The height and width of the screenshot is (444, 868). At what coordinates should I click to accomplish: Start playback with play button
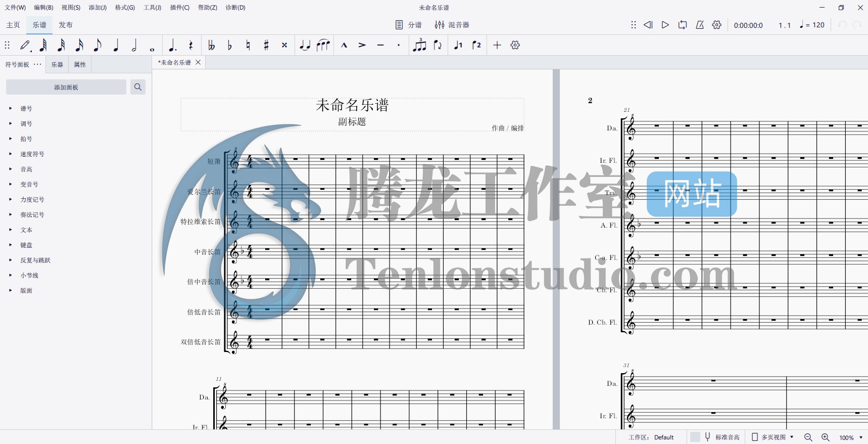click(x=665, y=25)
